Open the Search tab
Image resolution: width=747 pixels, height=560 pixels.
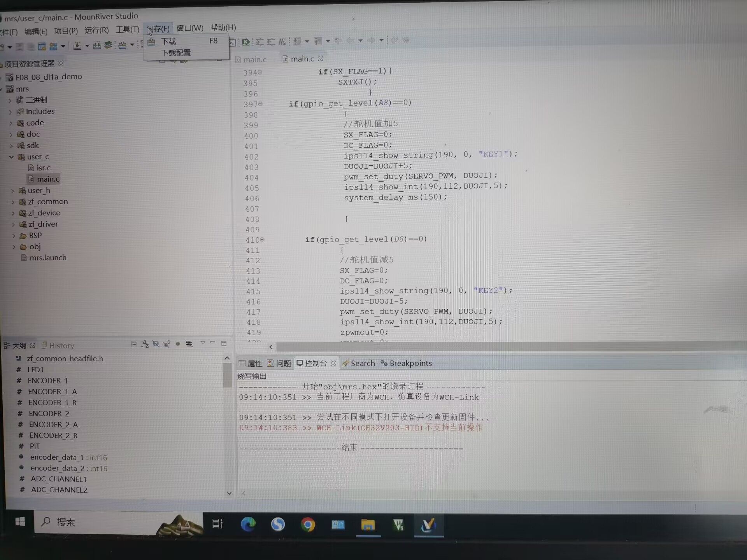coord(359,363)
